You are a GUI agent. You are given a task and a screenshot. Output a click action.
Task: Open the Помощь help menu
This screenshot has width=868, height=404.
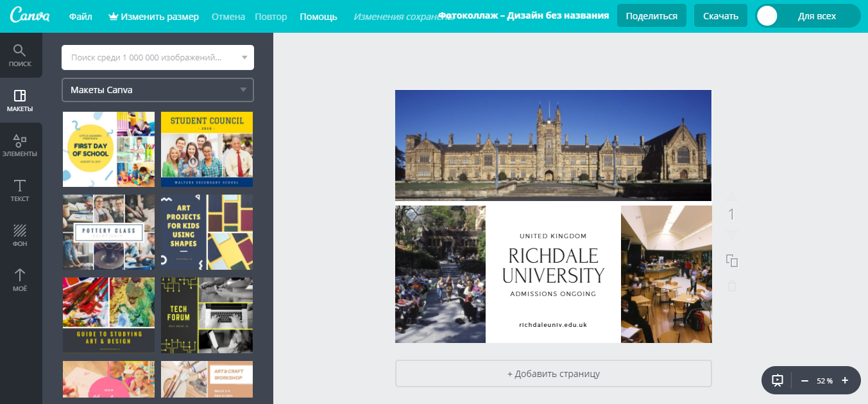(318, 16)
